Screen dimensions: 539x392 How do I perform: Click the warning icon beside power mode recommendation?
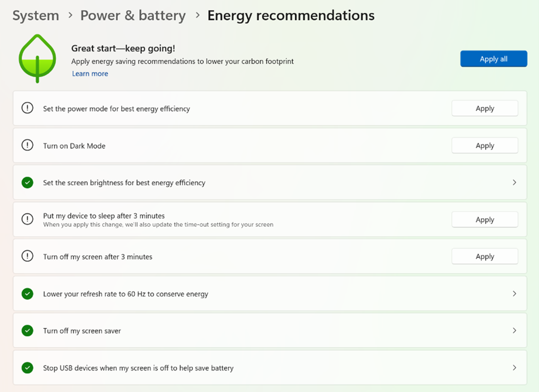coord(27,108)
